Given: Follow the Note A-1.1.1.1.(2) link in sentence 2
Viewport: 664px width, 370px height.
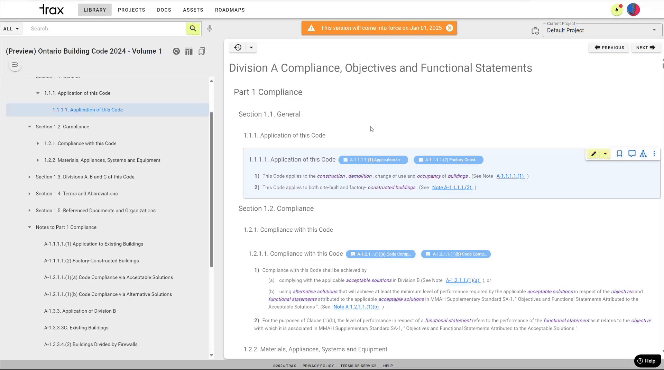Looking at the screenshot, I should [x=452, y=187].
